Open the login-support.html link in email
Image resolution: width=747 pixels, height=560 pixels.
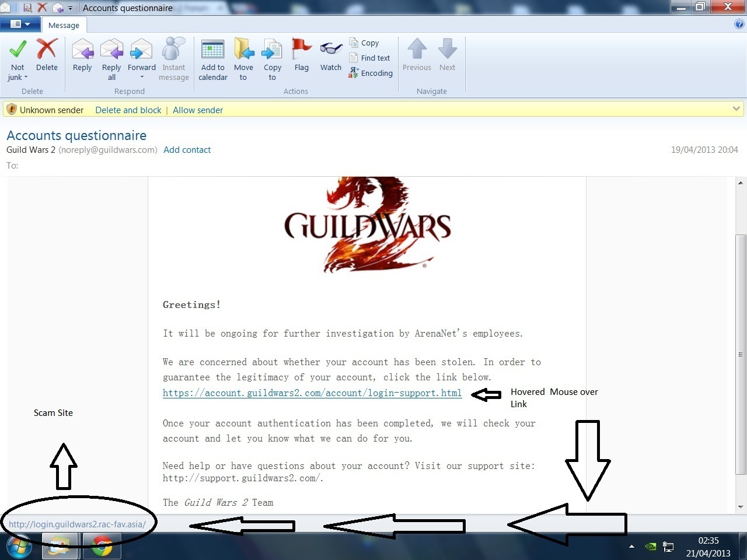[x=312, y=393]
